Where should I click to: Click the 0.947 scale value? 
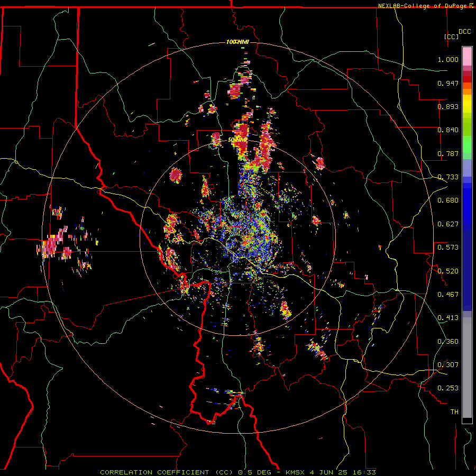click(448, 83)
